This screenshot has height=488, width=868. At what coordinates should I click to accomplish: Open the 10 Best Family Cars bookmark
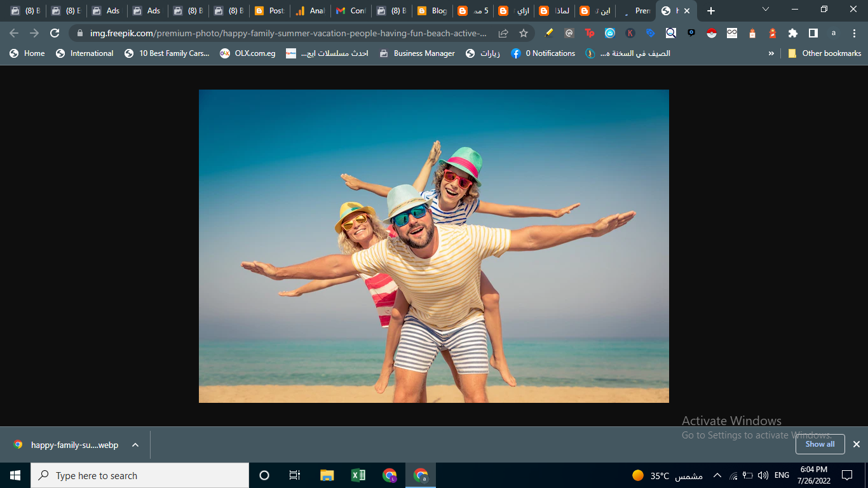166,53
